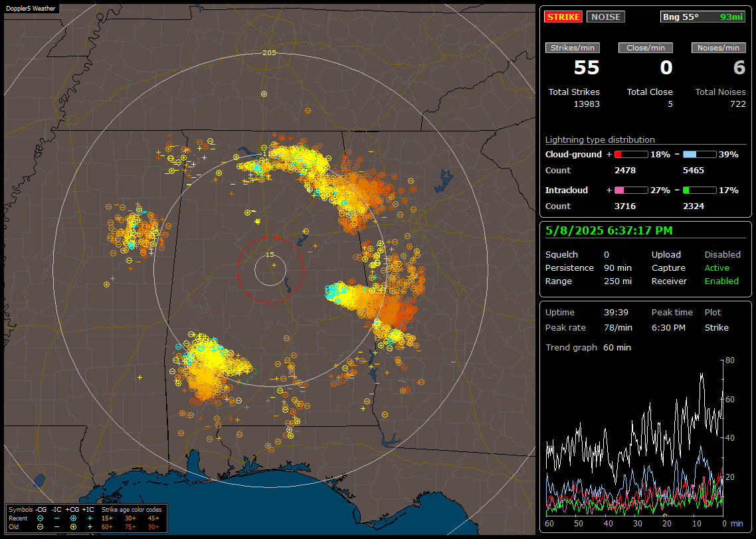Click the strikes per minute value 55
Screen dimensions: 756x539
587,68
